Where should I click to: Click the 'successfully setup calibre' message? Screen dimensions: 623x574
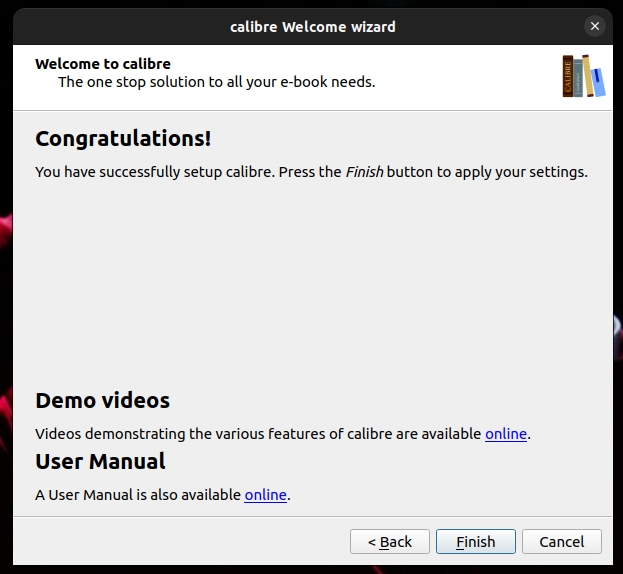tap(312, 172)
